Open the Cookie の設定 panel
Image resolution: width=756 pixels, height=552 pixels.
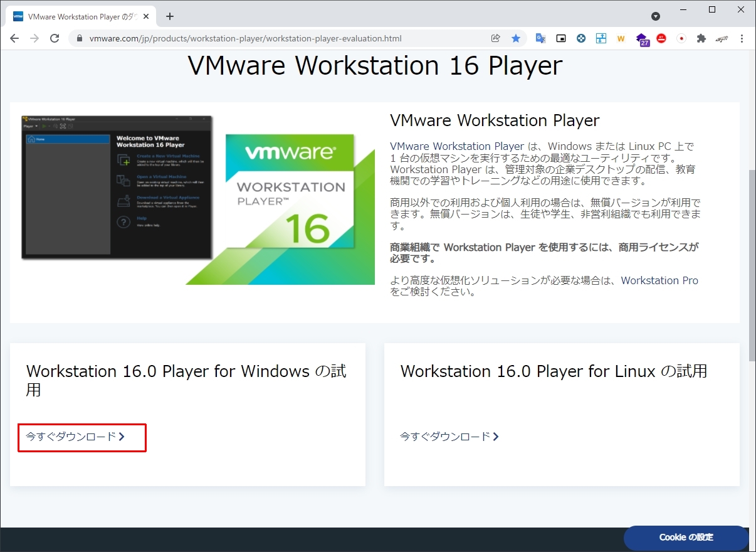(686, 538)
